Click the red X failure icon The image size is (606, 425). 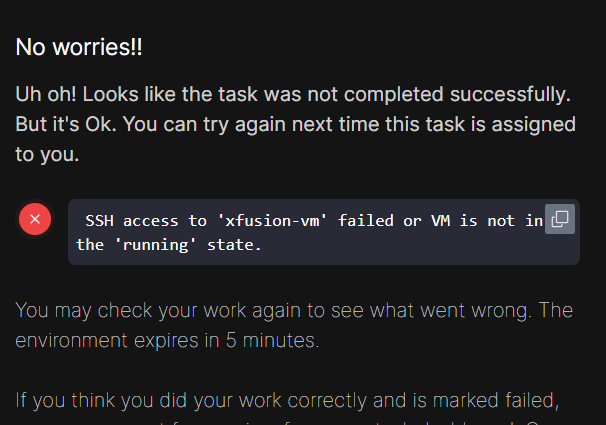[x=35, y=219]
